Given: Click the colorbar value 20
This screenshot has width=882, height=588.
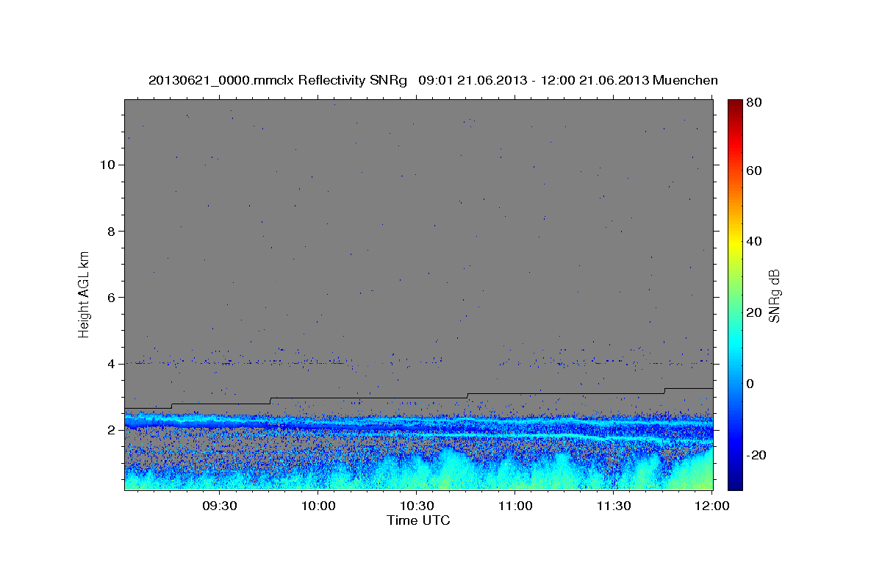Looking at the screenshot, I should [x=753, y=312].
